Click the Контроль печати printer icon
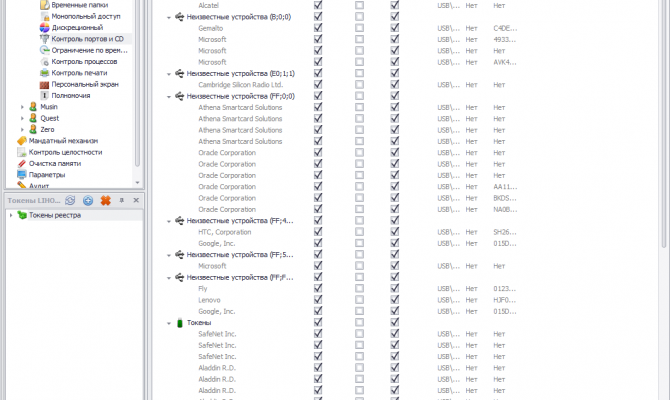 pos(44,73)
